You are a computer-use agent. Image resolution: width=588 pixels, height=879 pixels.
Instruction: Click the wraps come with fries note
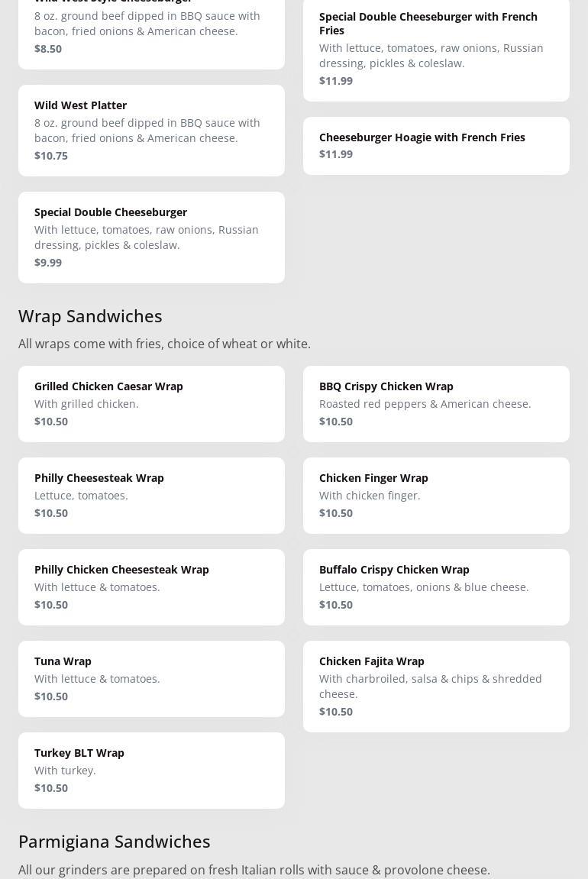point(164,344)
